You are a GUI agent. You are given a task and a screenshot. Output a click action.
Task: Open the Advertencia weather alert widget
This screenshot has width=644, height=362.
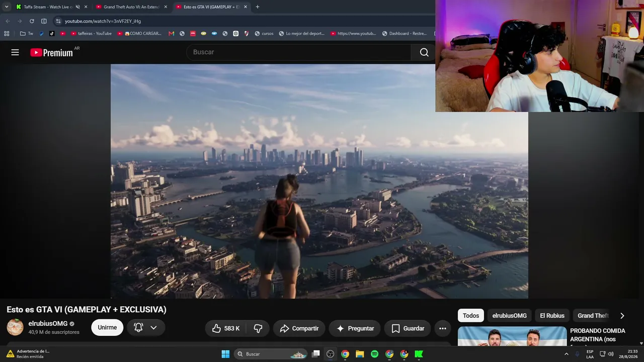(28, 354)
